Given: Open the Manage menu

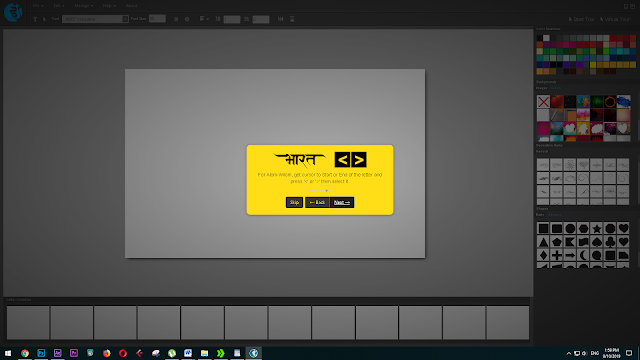Looking at the screenshot, I should tap(84, 6).
